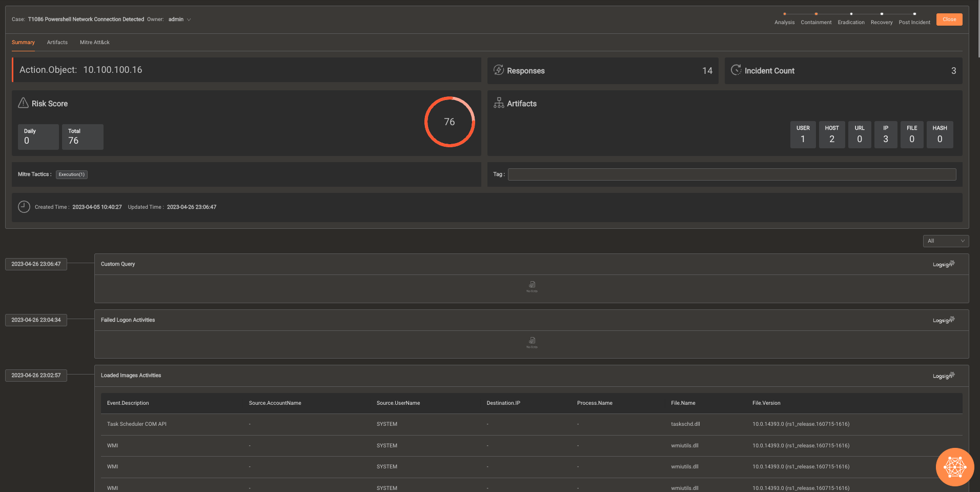Click the risk score 76 gauge
Viewport: 980px width, 492px height.
[450, 122]
